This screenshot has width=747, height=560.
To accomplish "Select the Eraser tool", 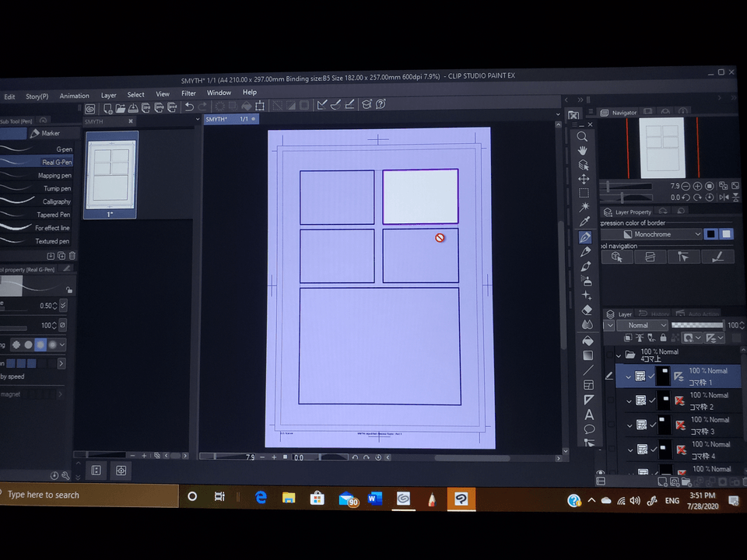I will (x=587, y=310).
